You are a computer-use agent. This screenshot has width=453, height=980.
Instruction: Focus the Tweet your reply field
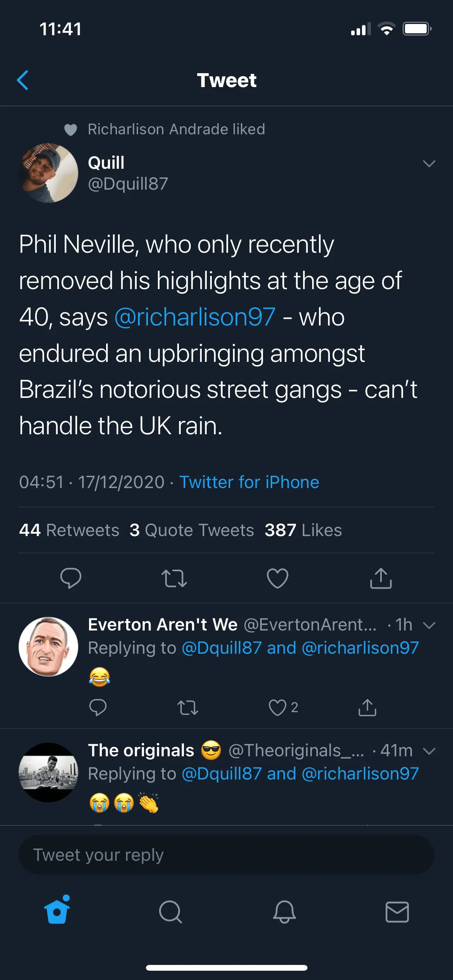(226, 855)
